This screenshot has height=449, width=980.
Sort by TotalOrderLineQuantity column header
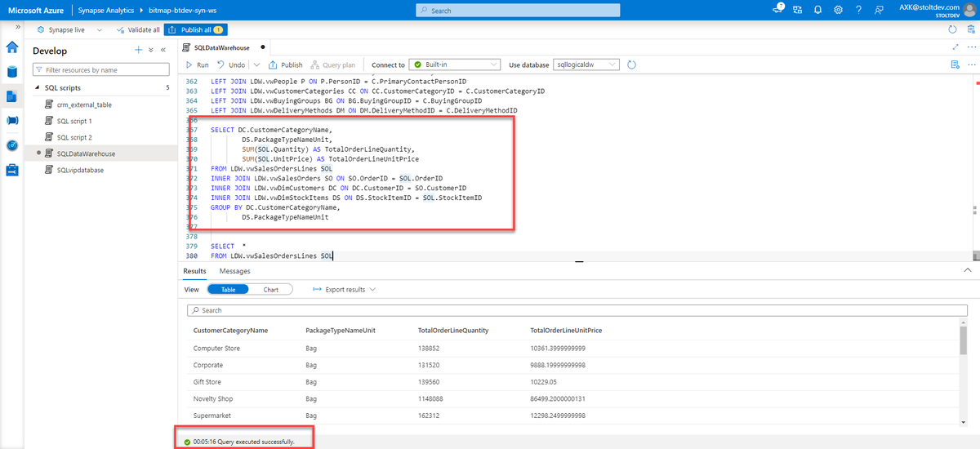click(x=453, y=330)
